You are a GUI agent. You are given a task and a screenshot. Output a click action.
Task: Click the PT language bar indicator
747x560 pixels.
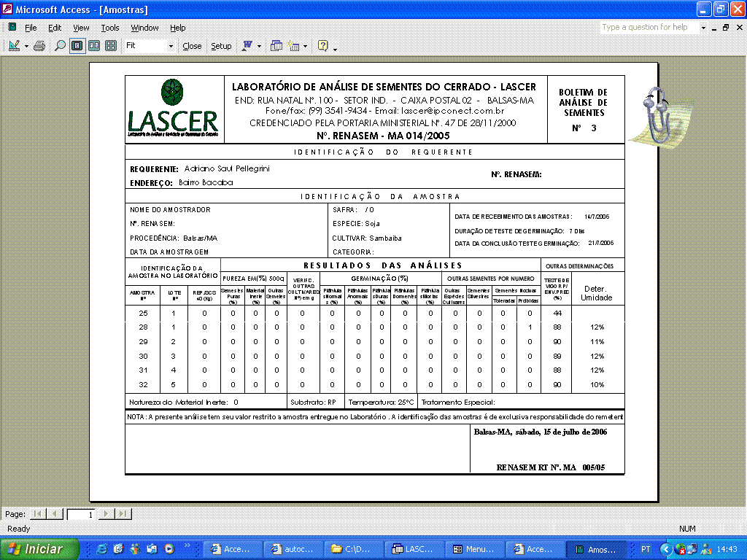[x=646, y=549]
